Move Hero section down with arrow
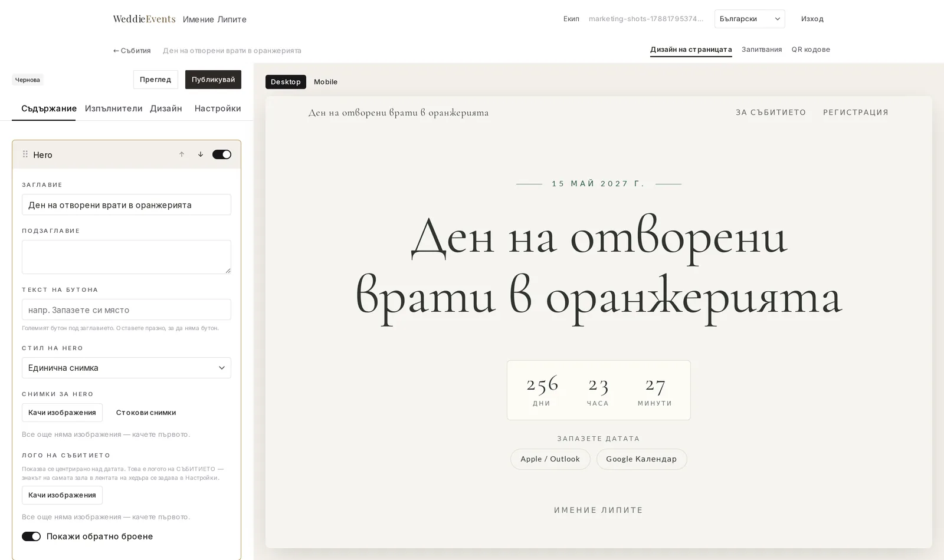Screen dimensions: 944x560 (201, 154)
